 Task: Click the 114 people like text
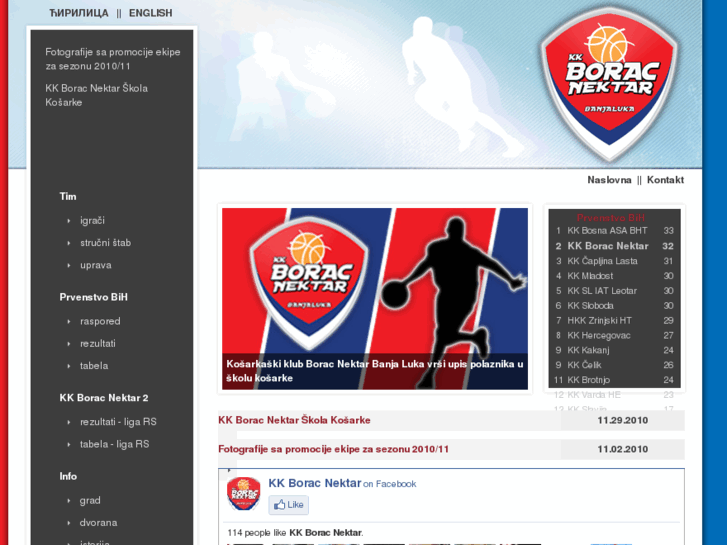click(295, 533)
